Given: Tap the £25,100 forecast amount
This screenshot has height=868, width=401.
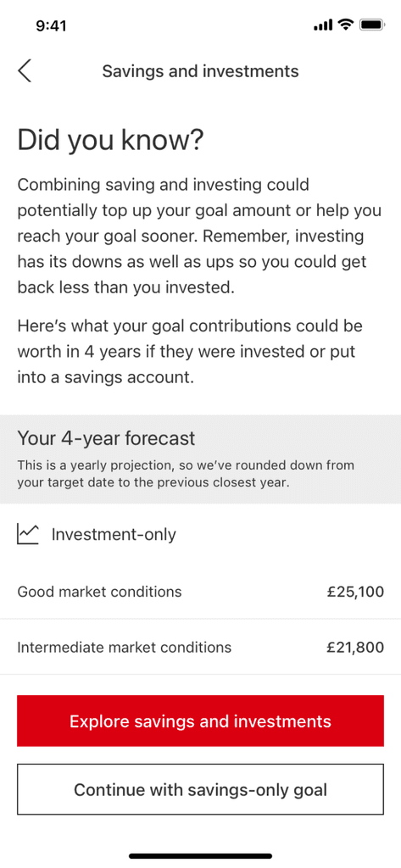Looking at the screenshot, I should [355, 592].
